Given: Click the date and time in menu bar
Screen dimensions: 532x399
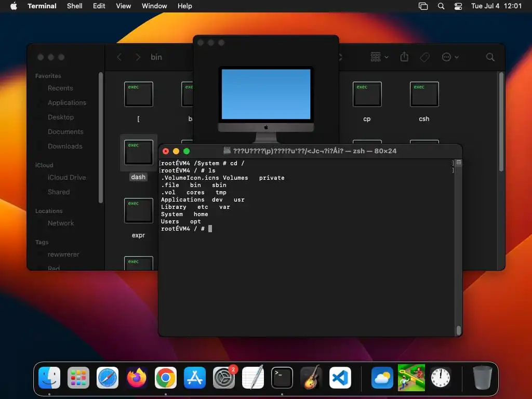Looking at the screenshot, I should click(x=496, y=6).
